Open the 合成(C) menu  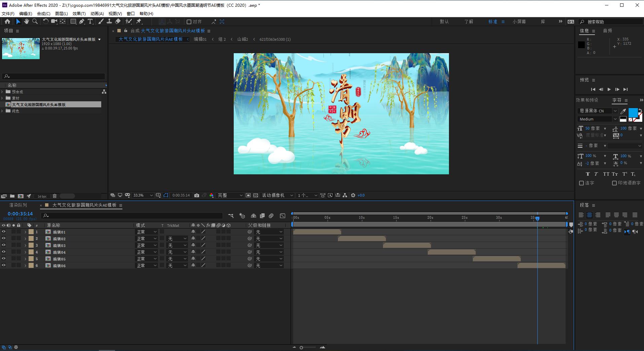tap(43, 13)
